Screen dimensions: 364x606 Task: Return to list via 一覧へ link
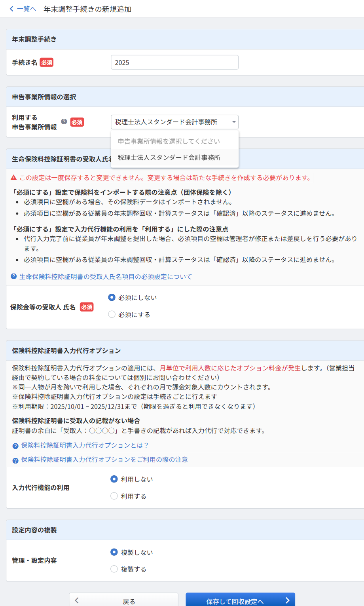(x=26, y=9)
